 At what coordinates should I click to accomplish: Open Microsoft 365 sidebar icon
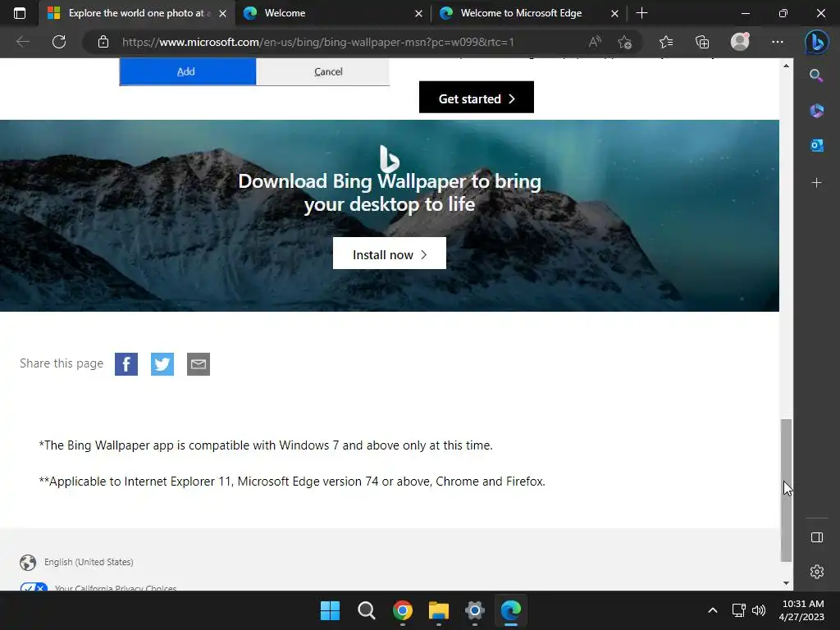[816, 111]
